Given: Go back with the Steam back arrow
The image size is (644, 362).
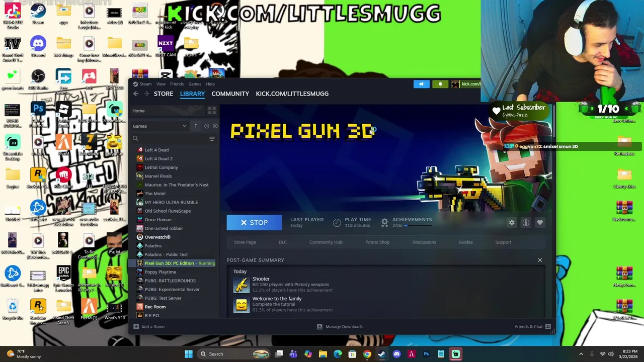Looking at the screenshot, I should 136,94.
